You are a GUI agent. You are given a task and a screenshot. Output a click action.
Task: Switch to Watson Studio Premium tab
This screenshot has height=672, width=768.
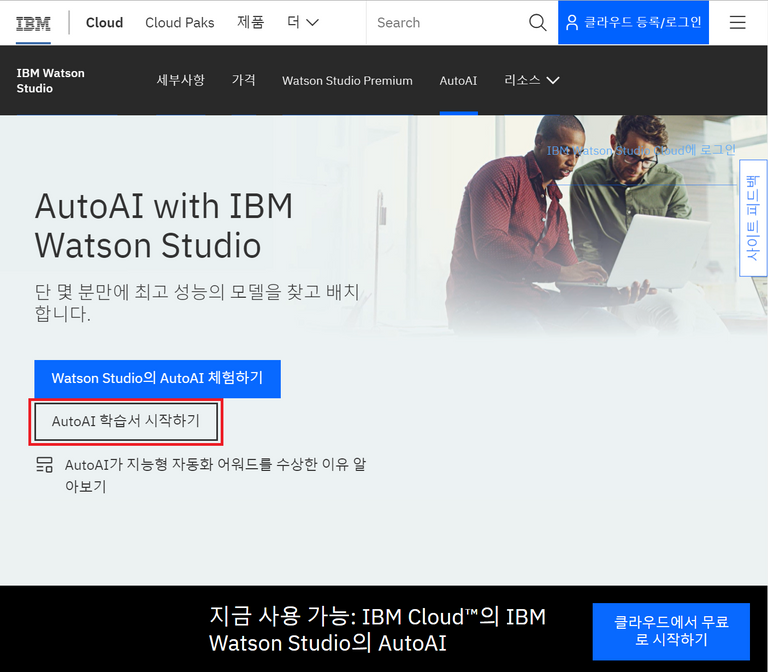tap(347, 81)
